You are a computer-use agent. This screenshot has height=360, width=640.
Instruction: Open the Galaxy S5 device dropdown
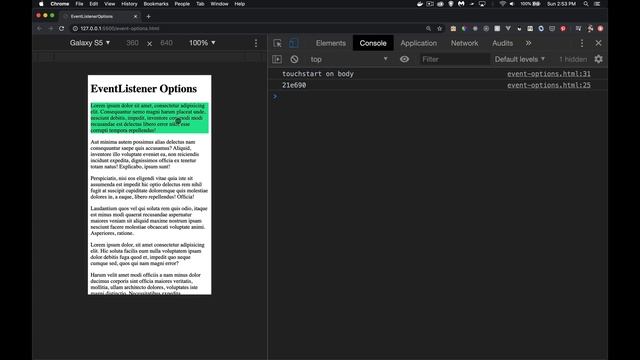[90, 43]
